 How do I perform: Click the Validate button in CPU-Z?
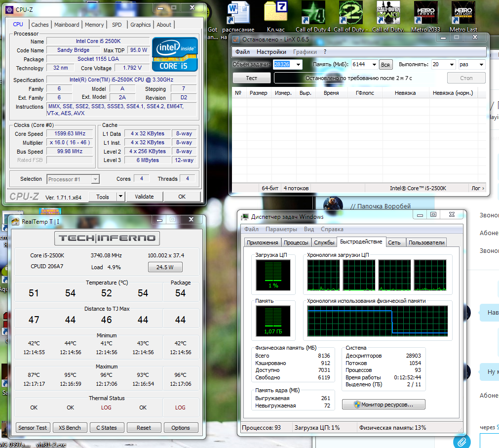click(144, 197)
